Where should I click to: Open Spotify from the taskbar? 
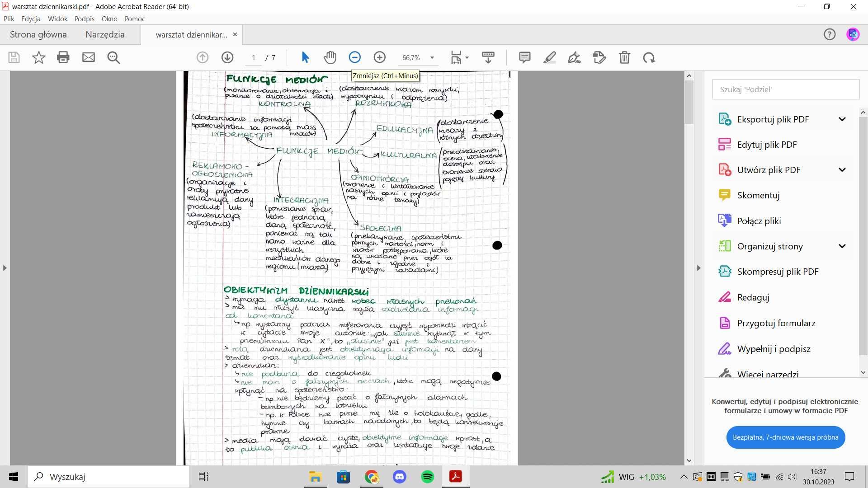(427, 477)
